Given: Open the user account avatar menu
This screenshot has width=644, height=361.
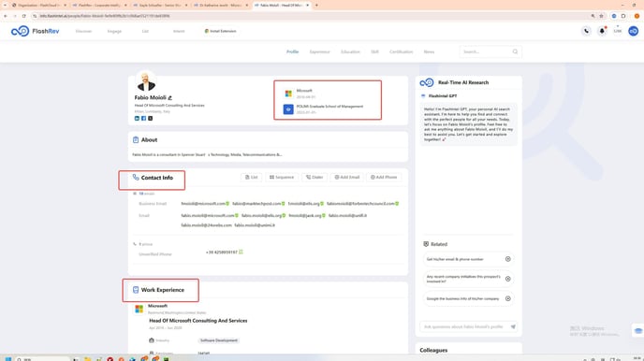Looking at the screenshot, I should coord(633,31).
